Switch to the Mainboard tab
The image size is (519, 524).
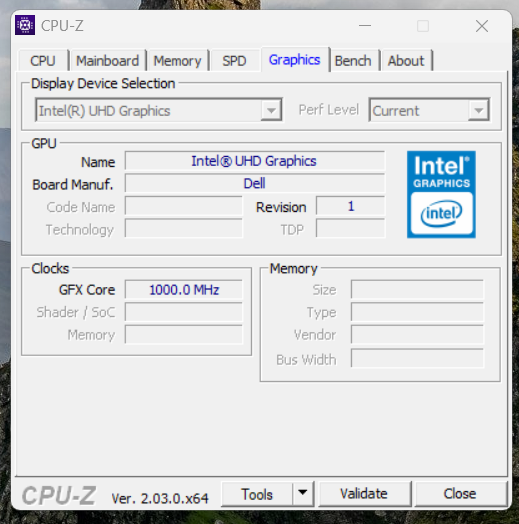(x=108, y=61)
